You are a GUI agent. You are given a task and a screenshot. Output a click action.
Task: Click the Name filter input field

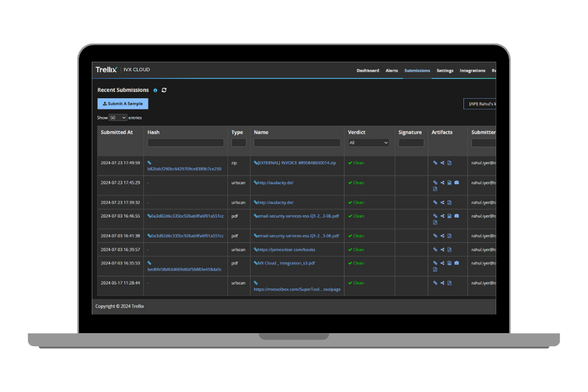pos(297,143)
